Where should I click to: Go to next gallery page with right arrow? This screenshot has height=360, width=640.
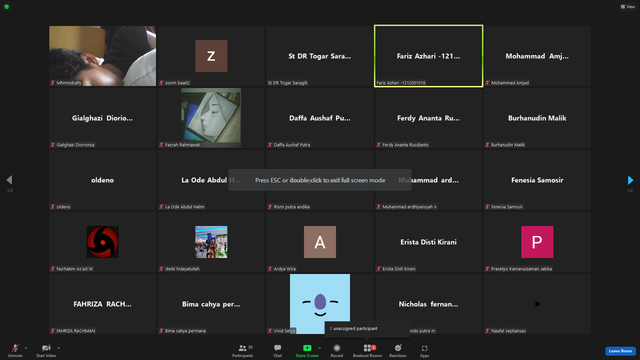630,180
